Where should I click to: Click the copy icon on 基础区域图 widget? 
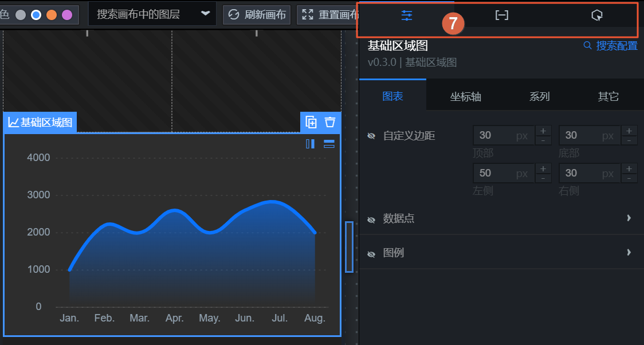click(311, 122)
